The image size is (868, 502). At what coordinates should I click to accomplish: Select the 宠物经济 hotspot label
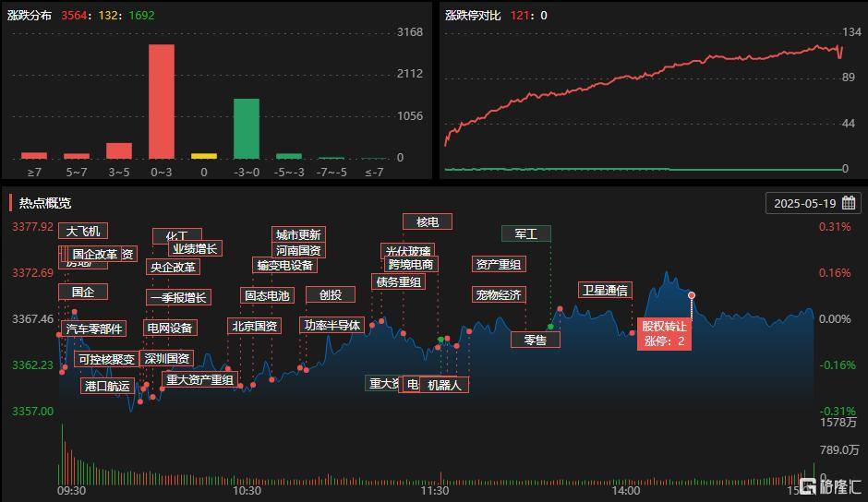click(499, 294)
